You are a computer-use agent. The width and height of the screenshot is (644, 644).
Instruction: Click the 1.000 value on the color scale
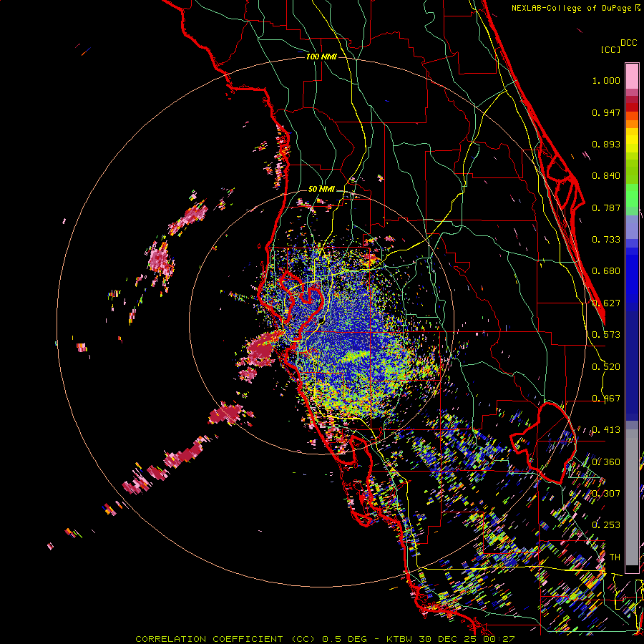pyautogui.click(x=606, y=80)
